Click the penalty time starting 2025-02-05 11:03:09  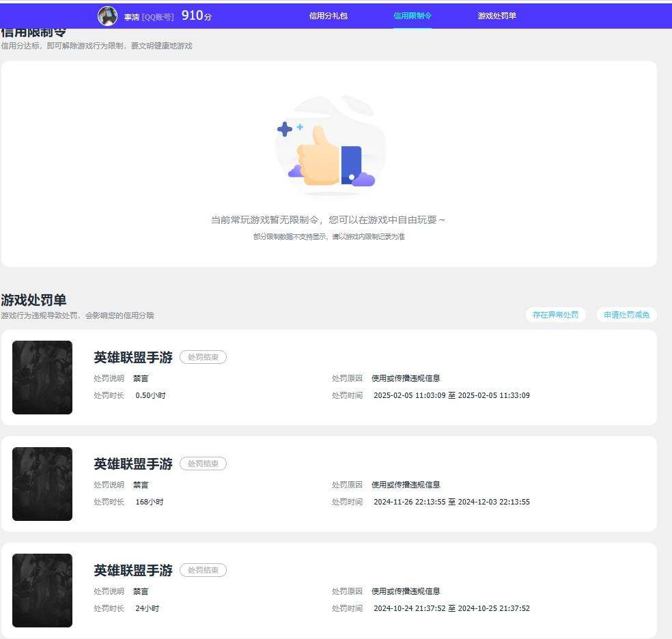pyautogui.click(x=451, y=395)
